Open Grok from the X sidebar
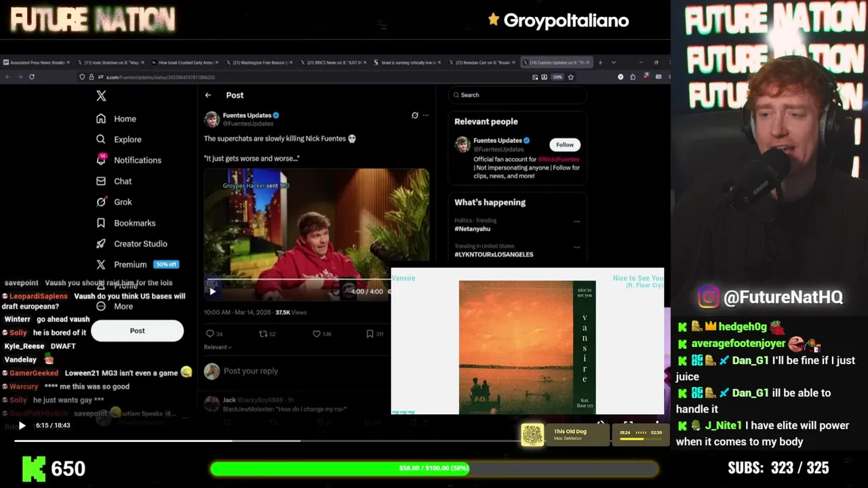The height and width of the screenshot is (488, 868). (x=114, y=202)
